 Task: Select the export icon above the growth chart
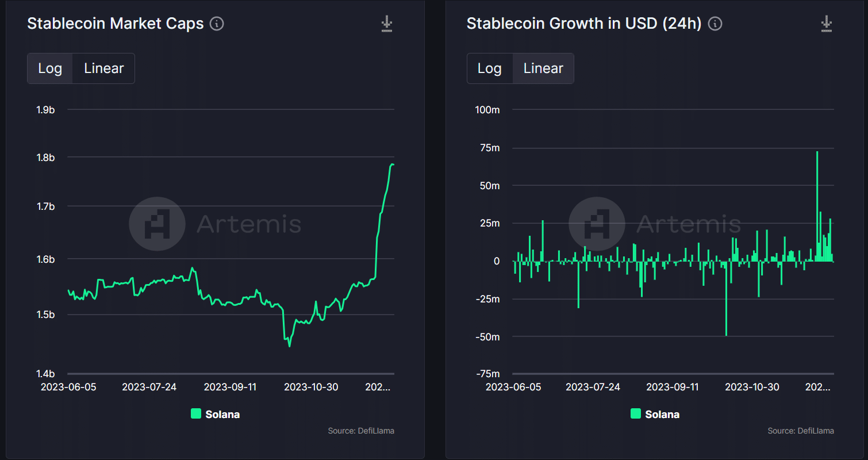(826, 24)
